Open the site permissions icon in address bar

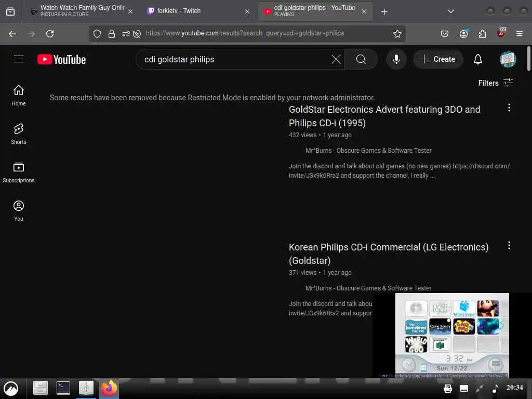click(x=126, y=34)
